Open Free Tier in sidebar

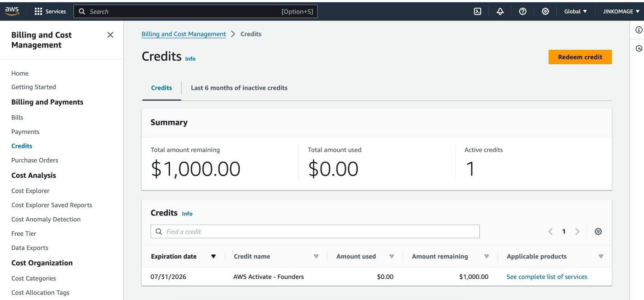pos(24,233)
